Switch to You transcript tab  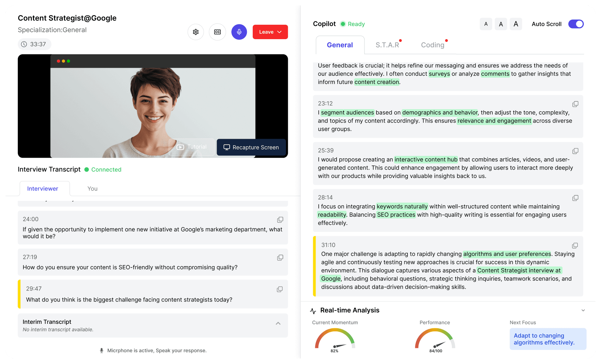[x=92, y=189]
